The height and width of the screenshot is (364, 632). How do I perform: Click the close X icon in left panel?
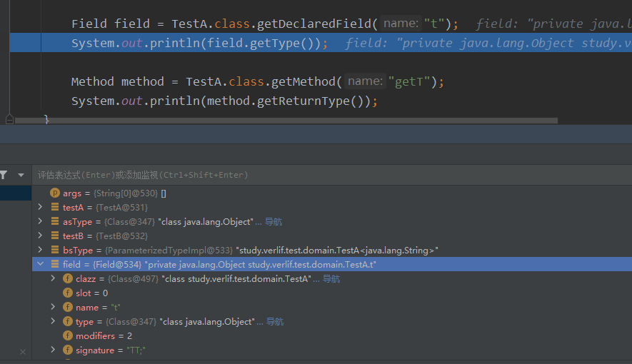tap(23, 352)
